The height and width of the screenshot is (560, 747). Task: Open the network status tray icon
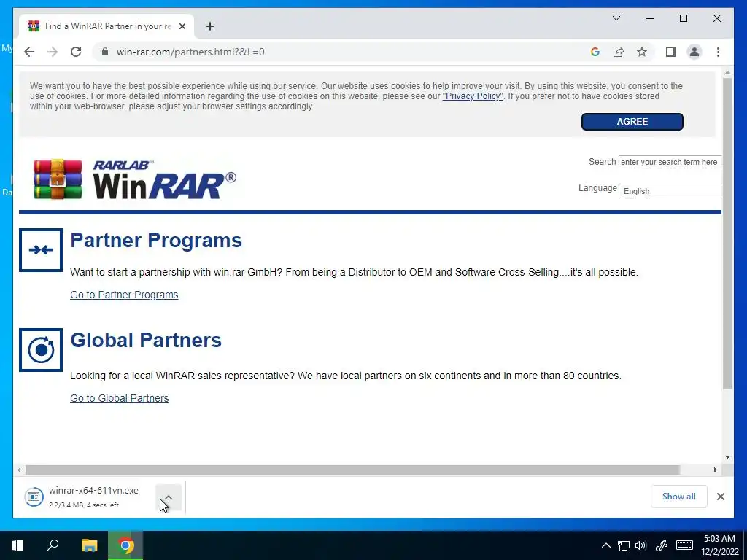pyautogui.click(x=624, y=545)
